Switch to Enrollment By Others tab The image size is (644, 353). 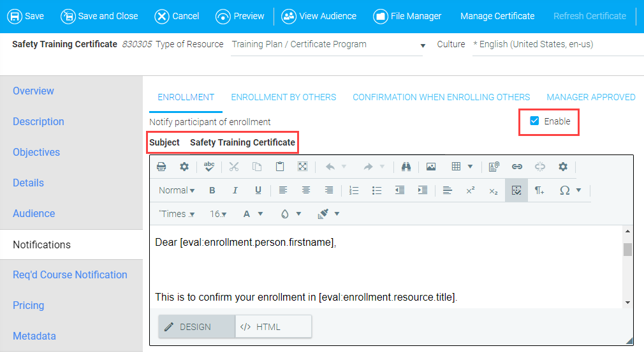tap(283, 97)
